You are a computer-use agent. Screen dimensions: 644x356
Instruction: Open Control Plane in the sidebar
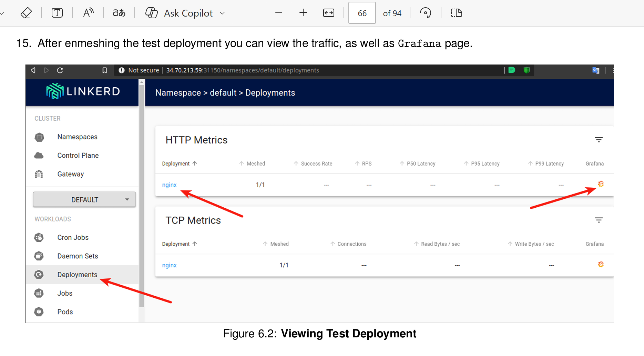[x=78, y=156]
